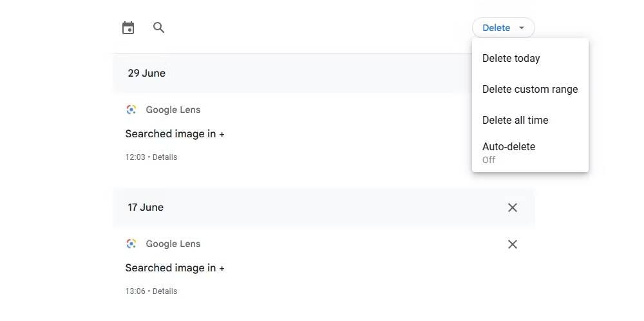Image resolution: width=644 pixels, height=321 pixels.
Task: Open the 29 June Searched image entry
Action: (175, 134)
